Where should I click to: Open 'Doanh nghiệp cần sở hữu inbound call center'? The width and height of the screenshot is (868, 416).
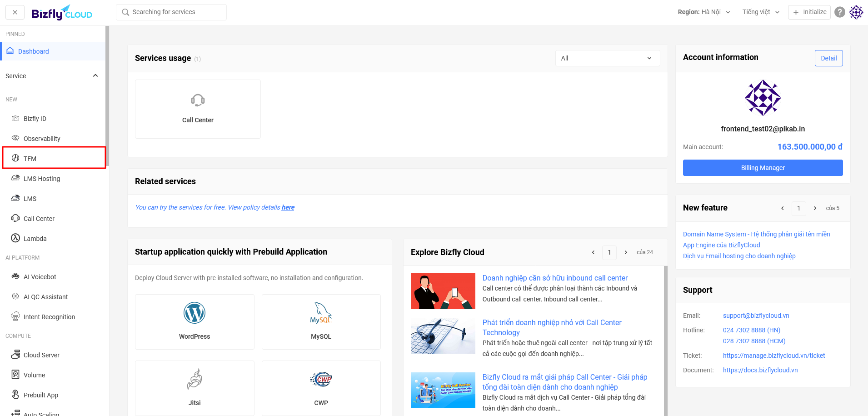(555, 278)
